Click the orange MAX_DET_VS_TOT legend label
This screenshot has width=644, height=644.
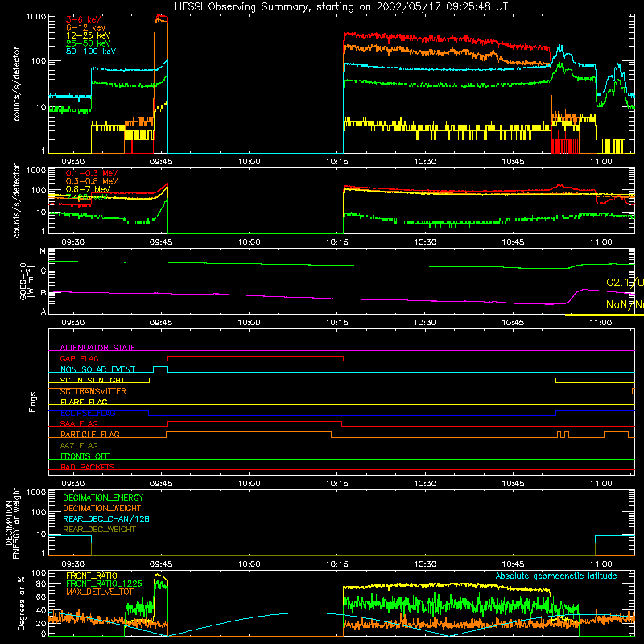pos(99,592)
